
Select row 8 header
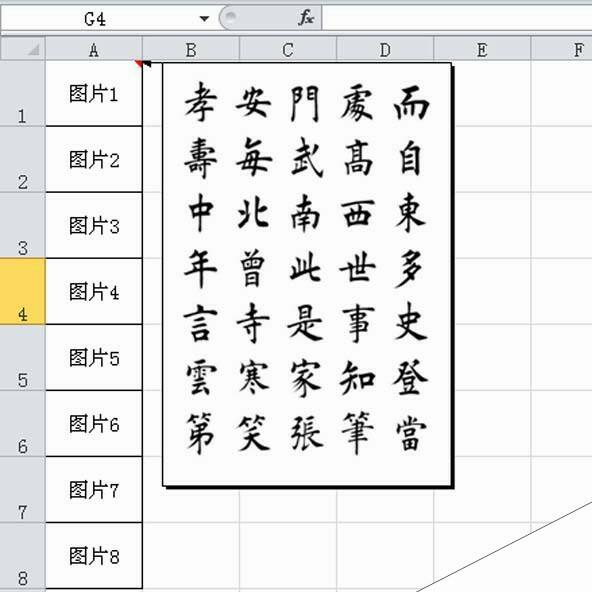coord(23,555)
